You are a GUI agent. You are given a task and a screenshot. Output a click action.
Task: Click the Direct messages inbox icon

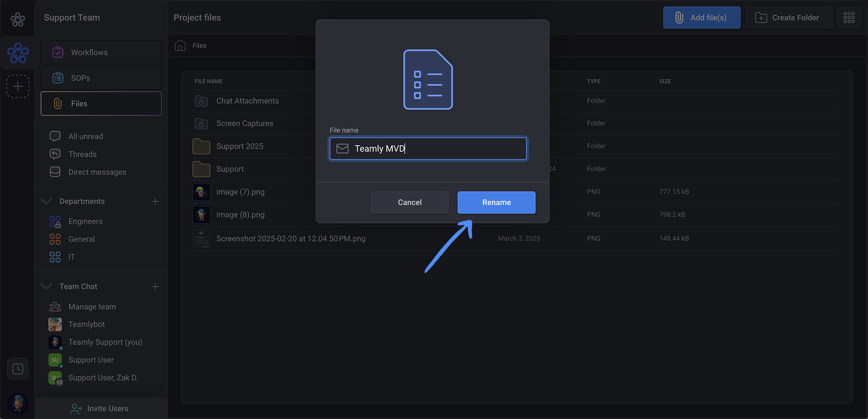click(x=55, y=172)
